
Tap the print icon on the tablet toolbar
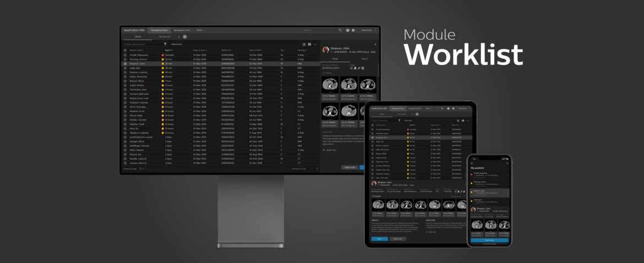[x=463, y=120]
